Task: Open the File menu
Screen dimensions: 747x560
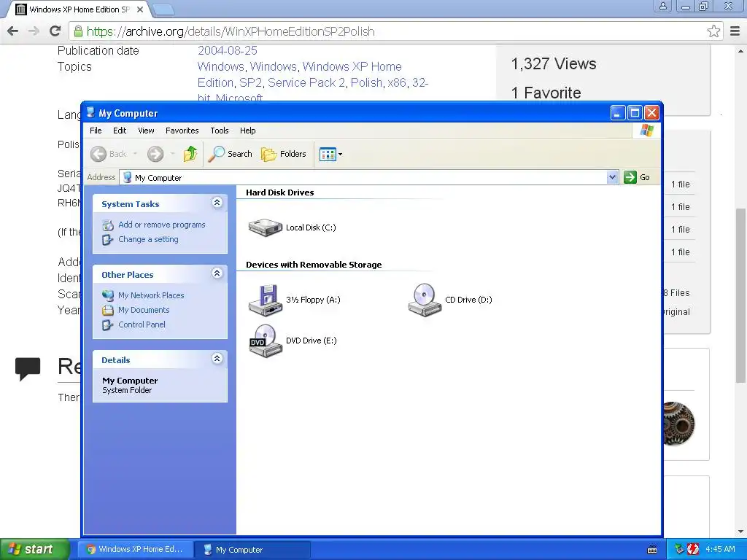Action: click(x=96, y=131)
